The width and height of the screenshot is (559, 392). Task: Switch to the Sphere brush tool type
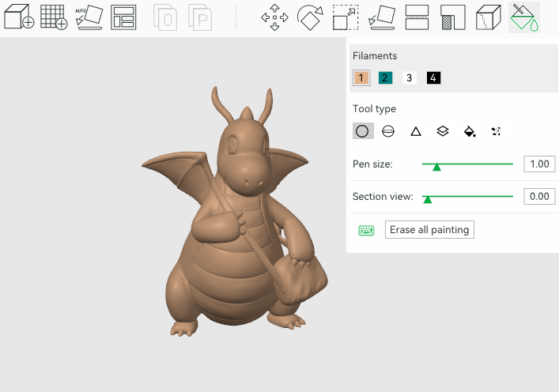[x=388, y=131]
